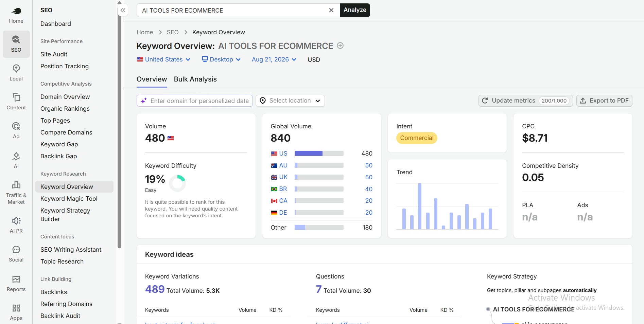Open Position Tracking menu item

tap(65, 66)
